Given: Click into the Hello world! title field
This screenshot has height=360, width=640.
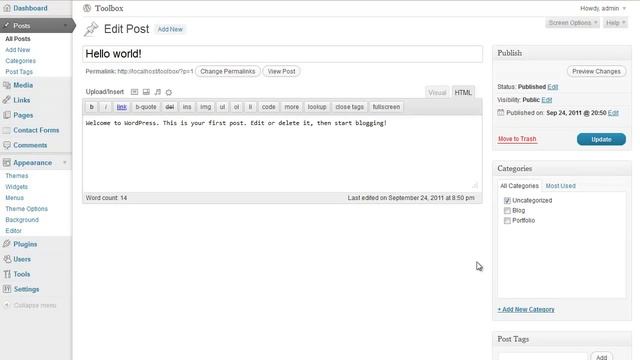Looking at the screenshot, I should 282,54.
